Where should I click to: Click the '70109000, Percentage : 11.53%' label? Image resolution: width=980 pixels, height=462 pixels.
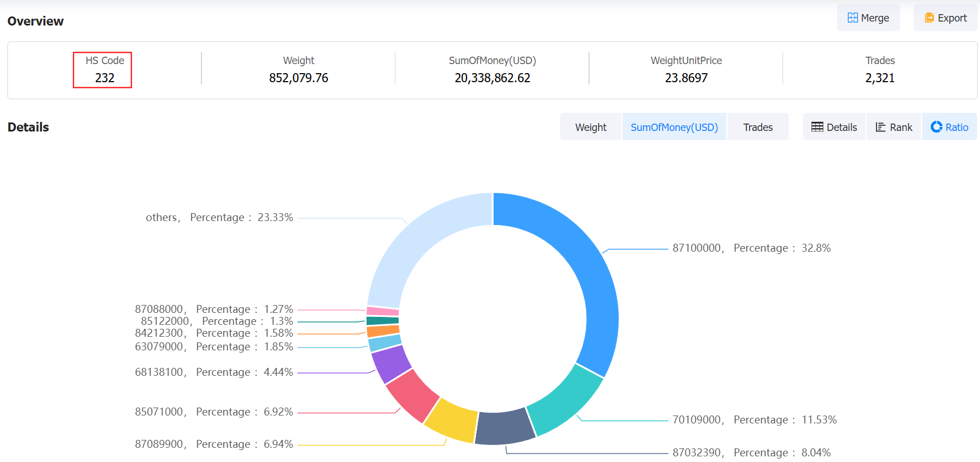pyautogui.click(x=754, y=419)
